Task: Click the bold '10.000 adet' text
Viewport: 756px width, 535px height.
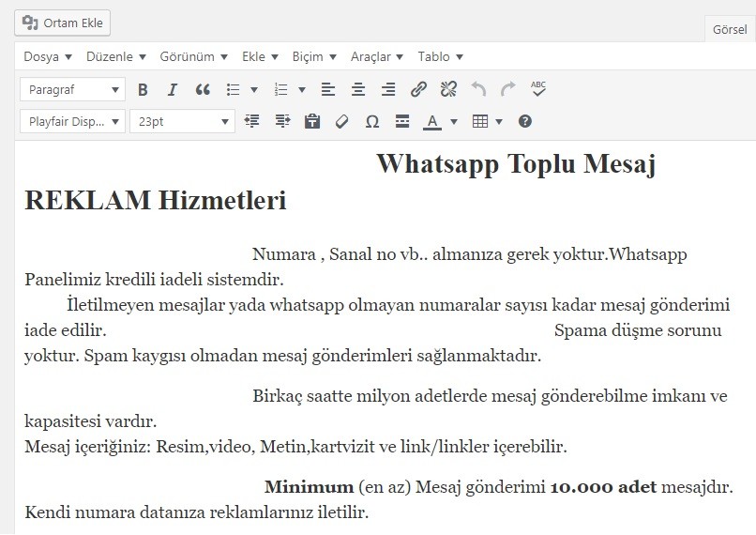Action: coord(603,487)
